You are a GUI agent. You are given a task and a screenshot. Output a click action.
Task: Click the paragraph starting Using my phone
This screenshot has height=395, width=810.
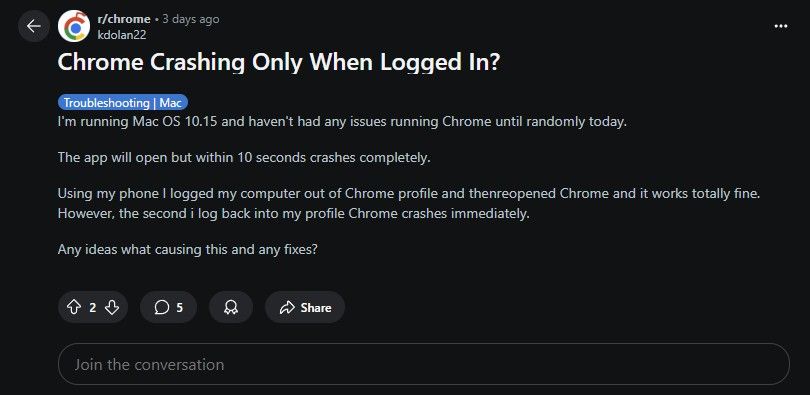[409, 203]
